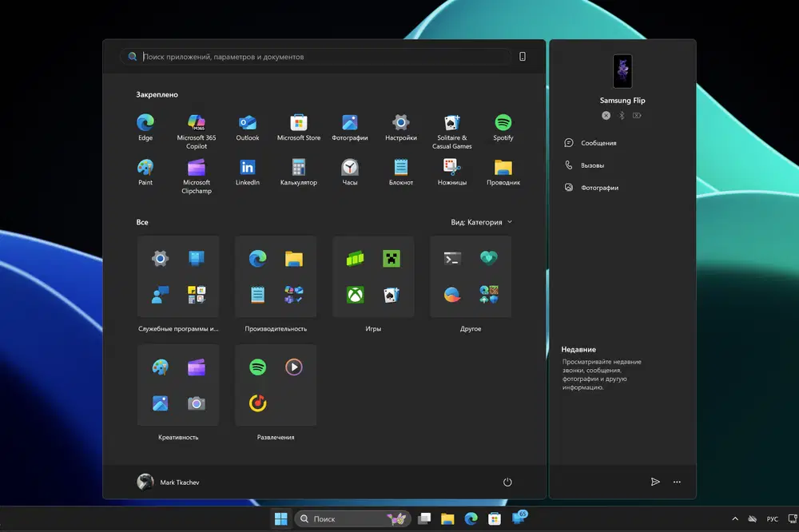799x532 pixels.
Task: Click the power button in Start menu
Action: pos(507,482)
